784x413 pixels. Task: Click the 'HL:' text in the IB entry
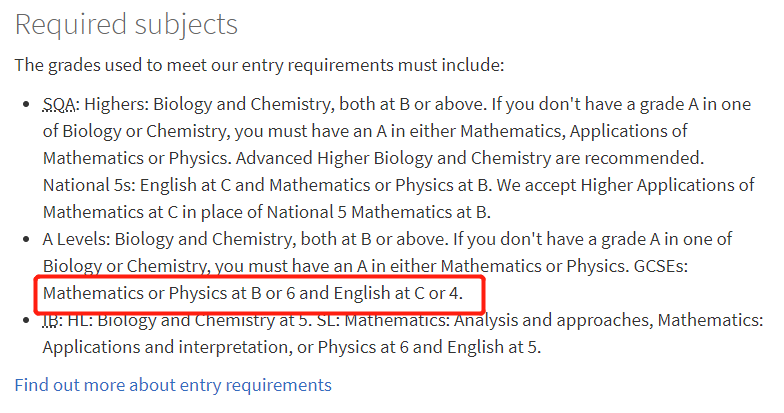tap(80, 320)
